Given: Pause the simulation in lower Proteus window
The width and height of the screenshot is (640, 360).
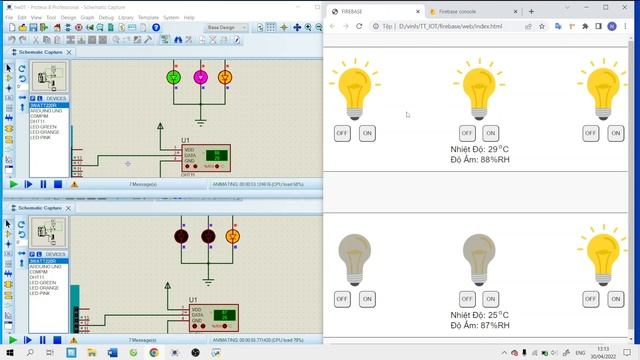Looking at the screenshot, I should tap(42, 340).
